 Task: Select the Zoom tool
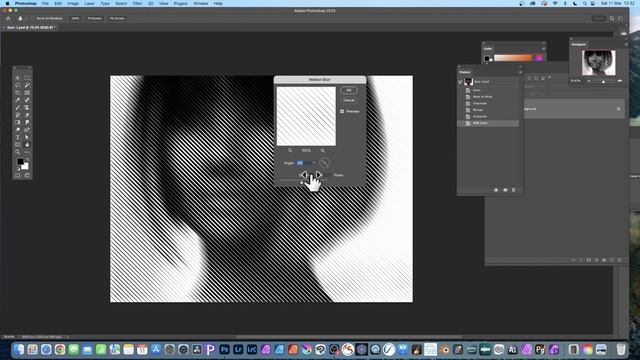point(18,152)
